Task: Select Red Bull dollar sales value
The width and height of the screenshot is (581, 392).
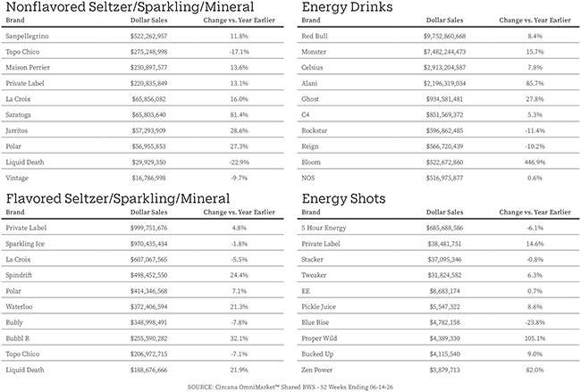Action: click(444, 36)
